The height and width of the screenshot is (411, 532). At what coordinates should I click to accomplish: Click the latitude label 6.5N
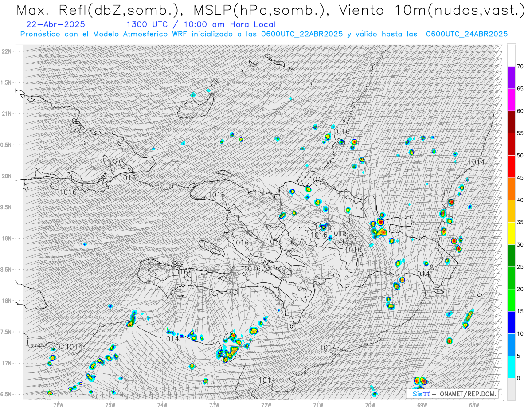[x=6, y=394]
